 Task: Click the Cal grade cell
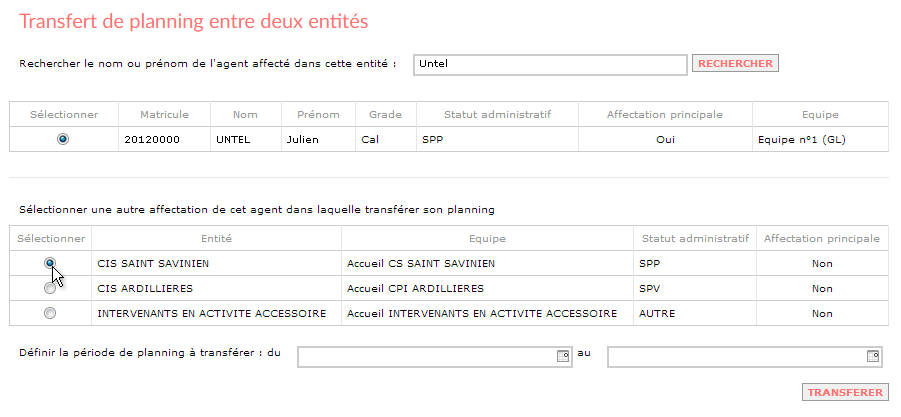tap(386, 139)
